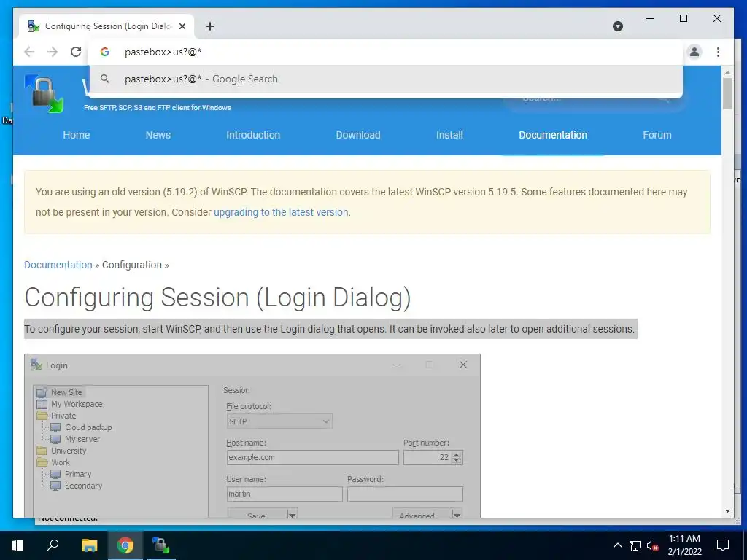
Task: Select the Google Search suggestion entry
Action: pyautogui.click(x=385, y=79)
